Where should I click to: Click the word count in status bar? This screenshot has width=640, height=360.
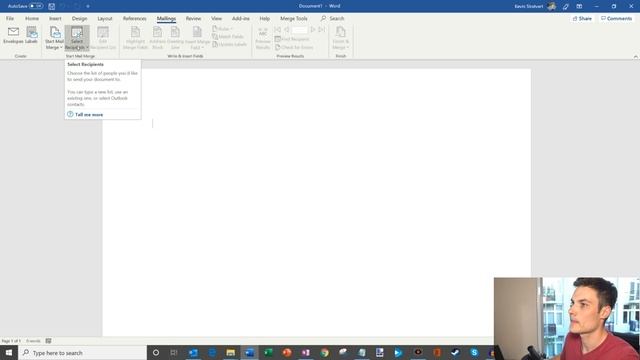point(33,341)
